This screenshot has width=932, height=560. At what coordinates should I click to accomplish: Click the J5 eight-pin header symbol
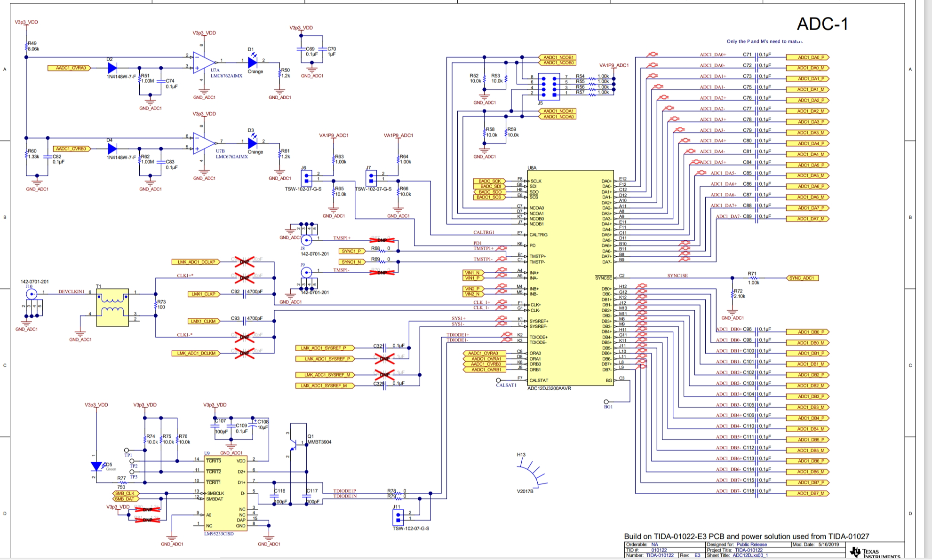(x=549, y=87)
